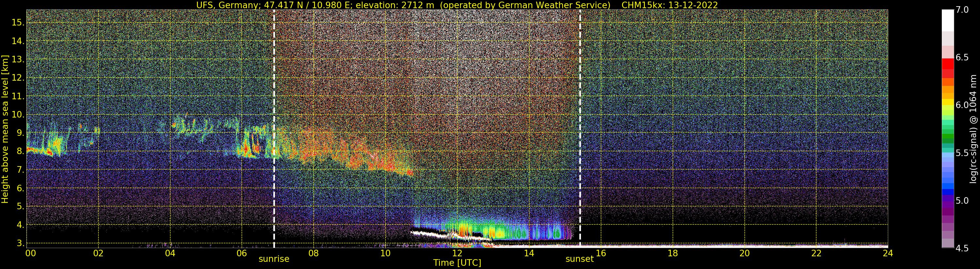Click the 14 tick on the time axis

point(529,253)
